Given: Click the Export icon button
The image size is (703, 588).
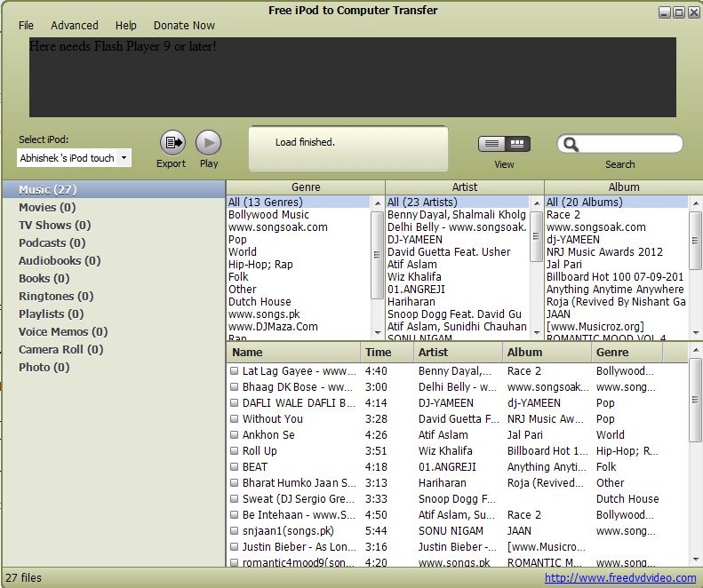Looking at the screenshot, I should click(172, 142).
